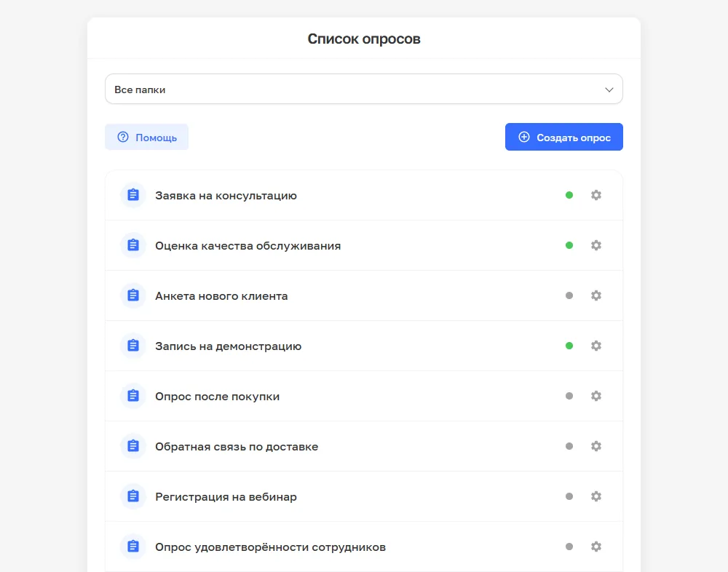Viewport: 728px width, 572px height.
Task: Click the Создать опрос button
Action: coord(564,137)
